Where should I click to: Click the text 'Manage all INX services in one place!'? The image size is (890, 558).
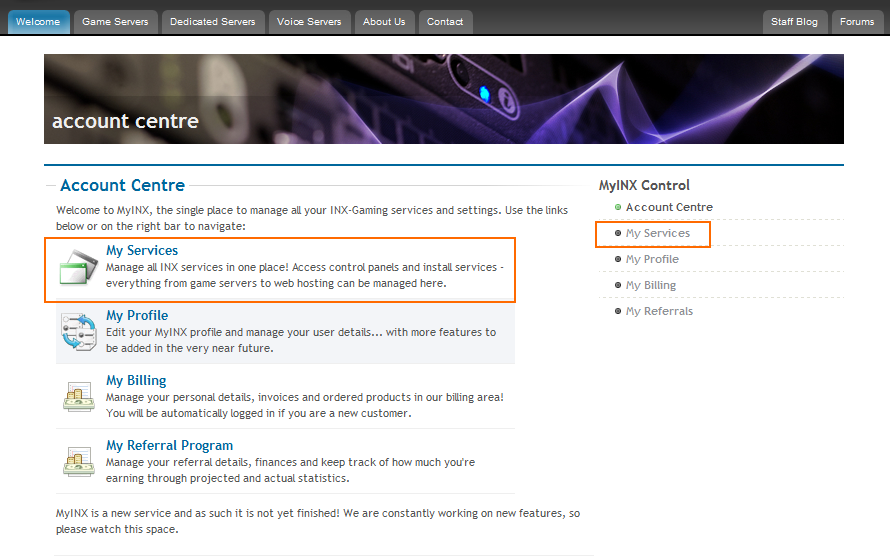click(x=197, y=267)
